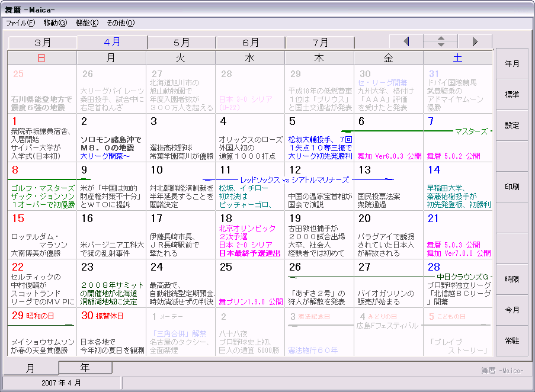
Task: Switch to the 年 view tab at bottom
Action: click(85, 368)
